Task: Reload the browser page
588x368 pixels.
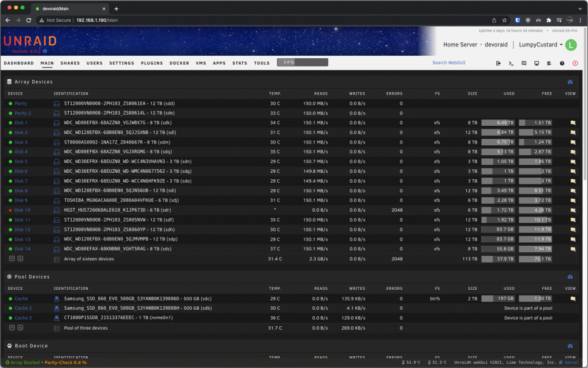Action: pyautogui.click(x=28, y=20)
